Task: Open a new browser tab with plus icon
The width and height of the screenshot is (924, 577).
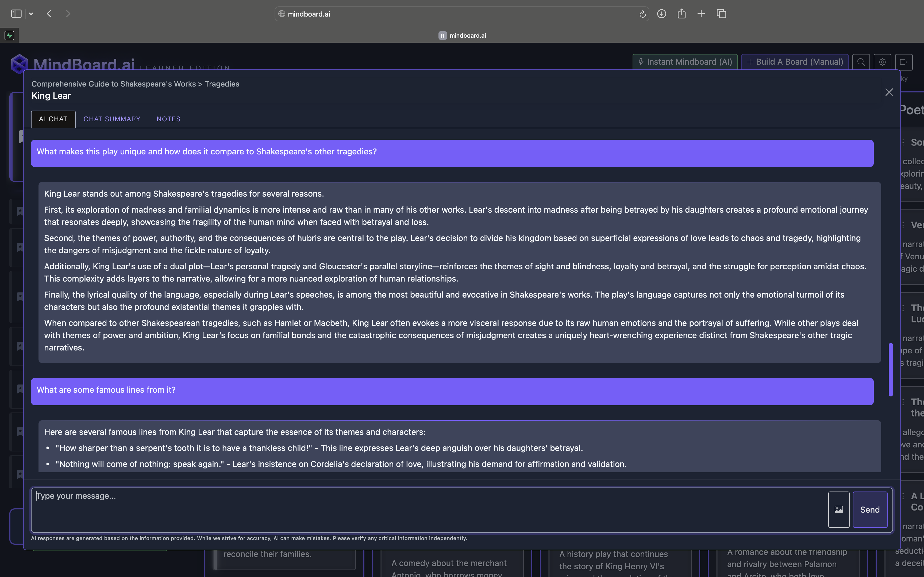Action: (701, 14)
